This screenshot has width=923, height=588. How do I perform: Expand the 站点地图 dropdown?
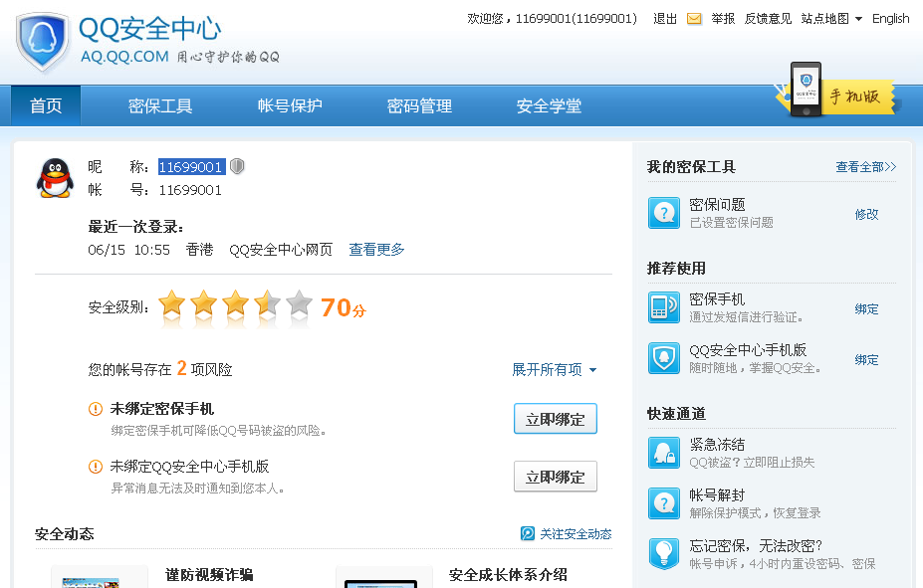831,19
